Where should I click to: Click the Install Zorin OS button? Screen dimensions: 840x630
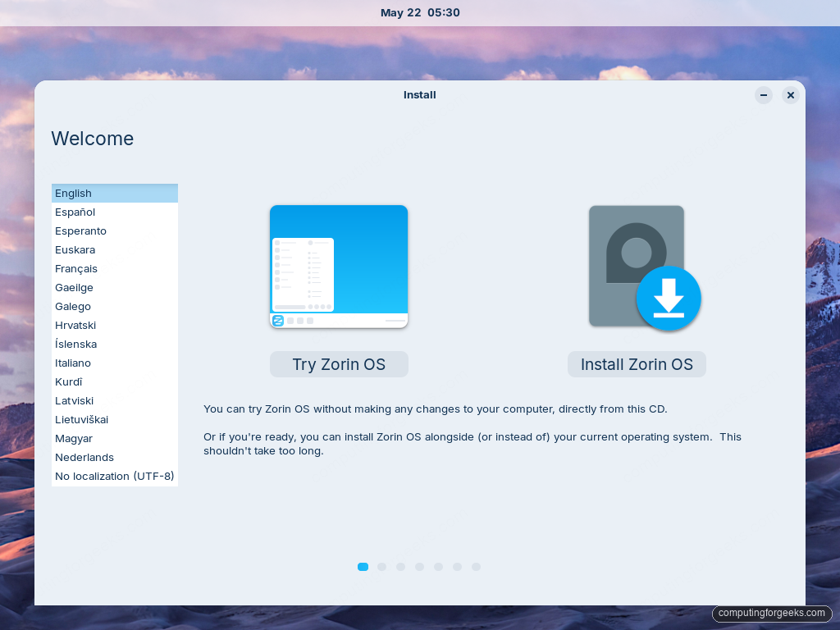(x=637, y=364)
